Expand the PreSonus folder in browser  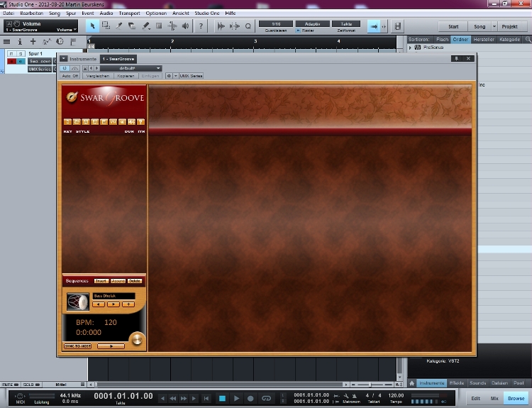coord(410,48)
